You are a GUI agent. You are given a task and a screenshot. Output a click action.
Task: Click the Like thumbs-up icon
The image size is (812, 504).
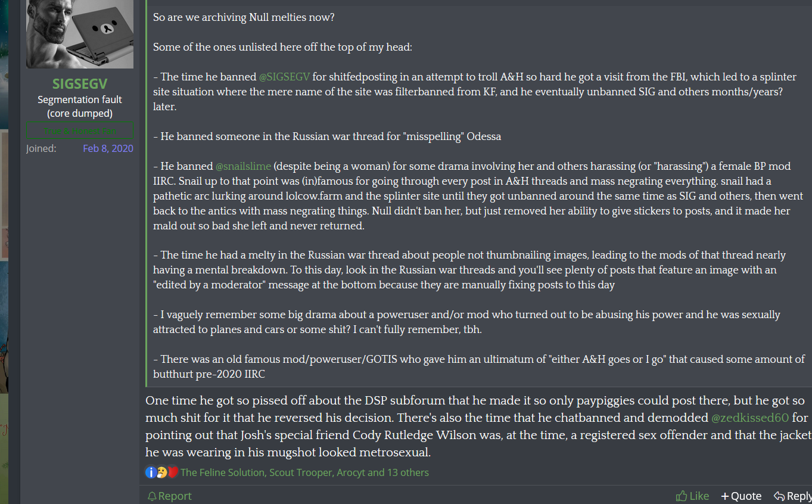tap(682, 496)
